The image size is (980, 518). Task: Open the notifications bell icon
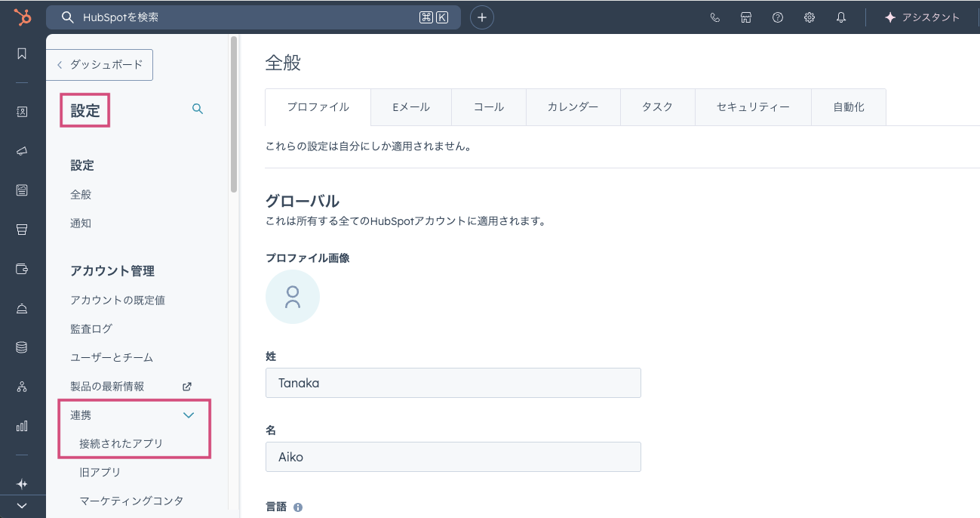[x=841, y=17]
